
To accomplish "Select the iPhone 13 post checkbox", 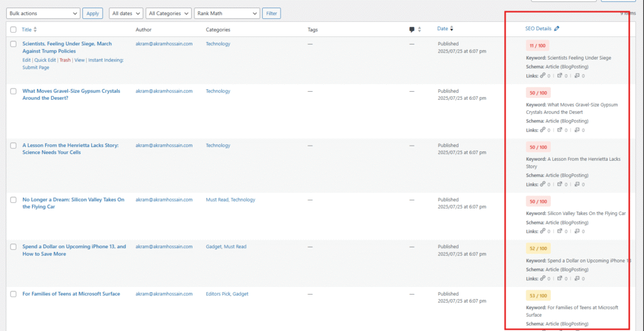I will pyautogui.click(x=14, y=246).
